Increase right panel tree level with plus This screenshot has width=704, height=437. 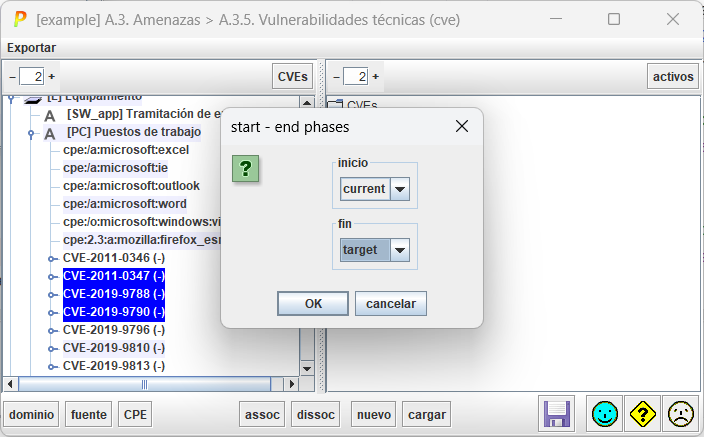point(375,77)
